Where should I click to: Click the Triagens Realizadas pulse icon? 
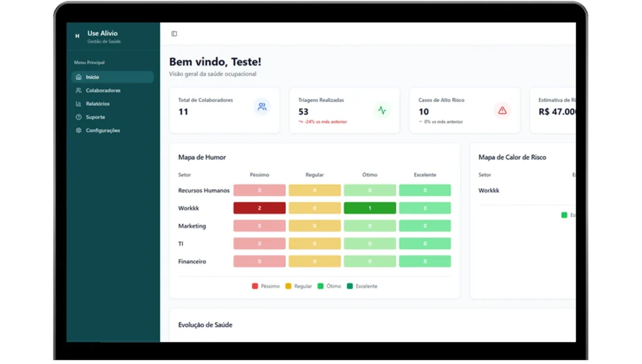pyautogui.click(x=382, y=110)
